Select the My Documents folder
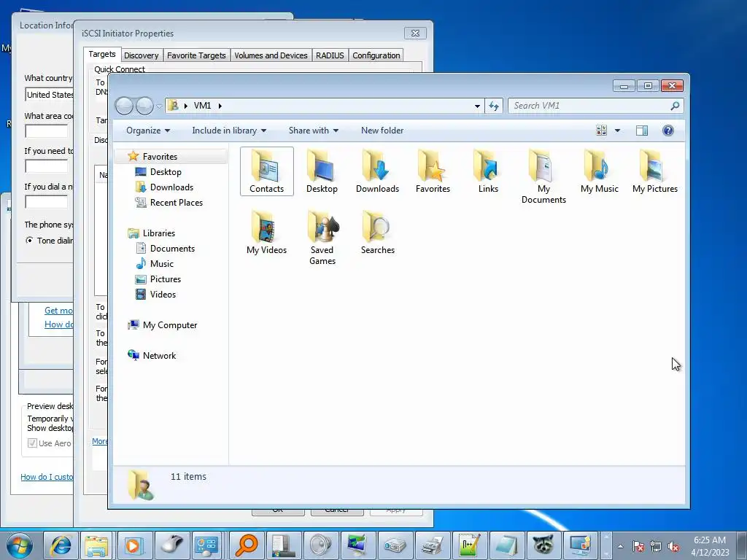 click(x=543, y=176)
